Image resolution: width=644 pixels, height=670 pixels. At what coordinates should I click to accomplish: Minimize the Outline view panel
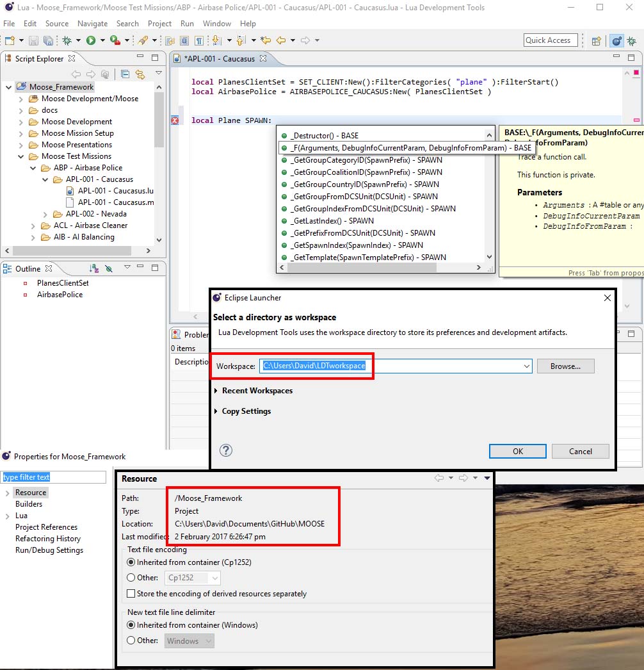pos(140,267)
